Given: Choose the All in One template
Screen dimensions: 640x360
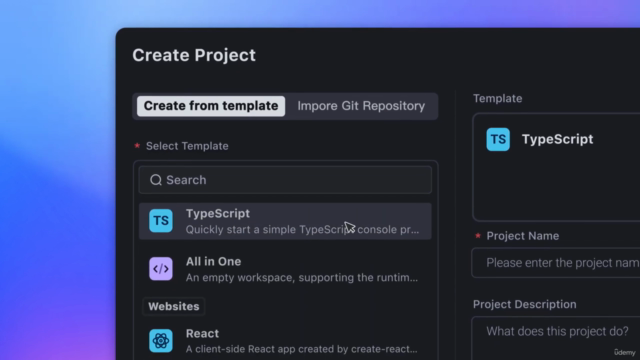Looking at the screenshot, I should pos(285,269).
